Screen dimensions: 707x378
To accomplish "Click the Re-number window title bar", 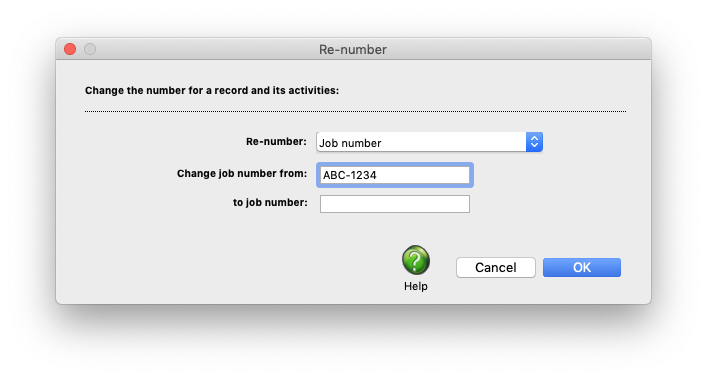I will 353,49.
